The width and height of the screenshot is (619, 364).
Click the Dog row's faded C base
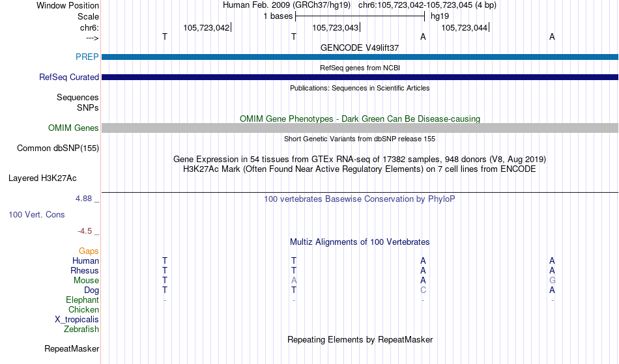tap(423, 290)
